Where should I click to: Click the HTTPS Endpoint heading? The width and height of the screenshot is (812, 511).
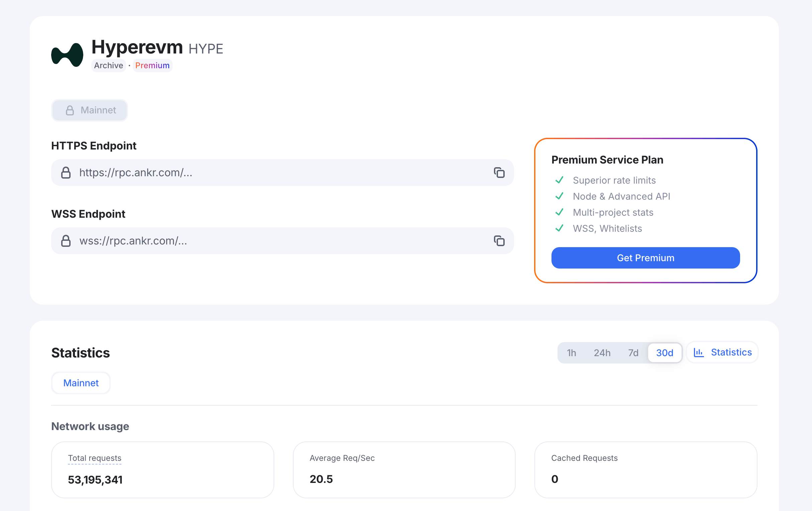click(94, 146)
